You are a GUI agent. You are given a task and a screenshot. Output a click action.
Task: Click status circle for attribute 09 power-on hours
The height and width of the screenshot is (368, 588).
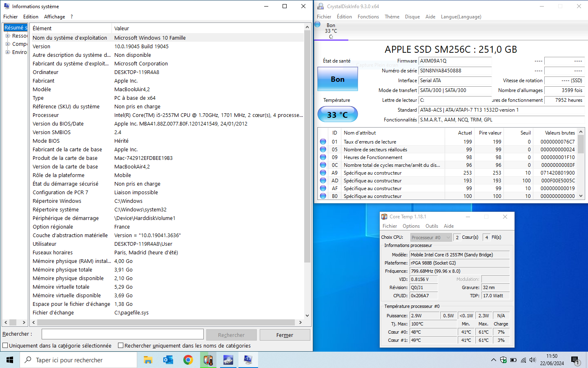click(x=323, y=157)
